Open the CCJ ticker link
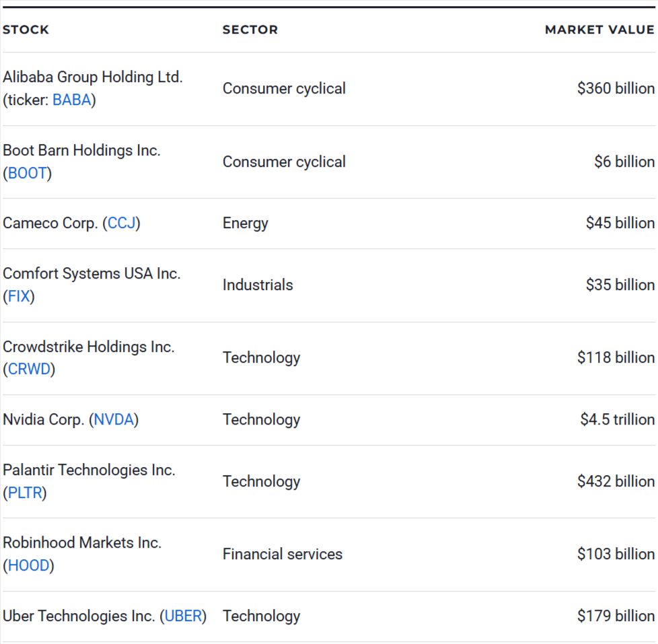Image resolution: width=658 pixels, height=644 pixels. click(122, 223)
